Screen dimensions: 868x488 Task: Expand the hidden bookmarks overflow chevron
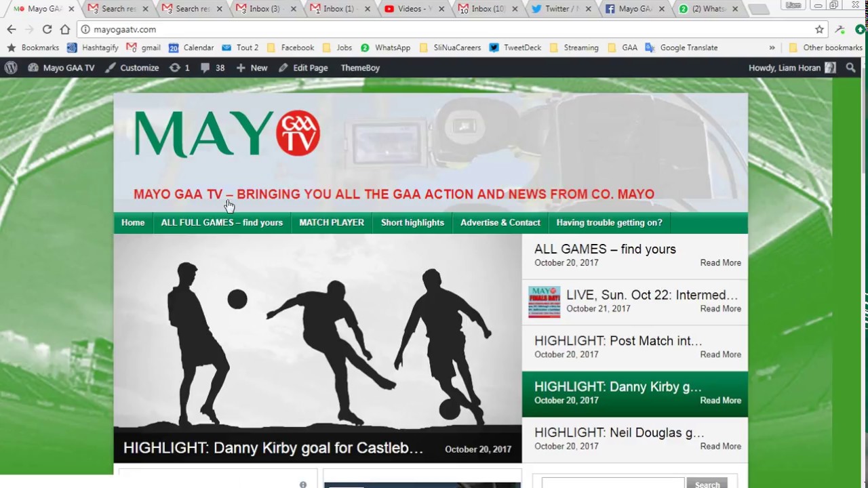click(772, 47)
